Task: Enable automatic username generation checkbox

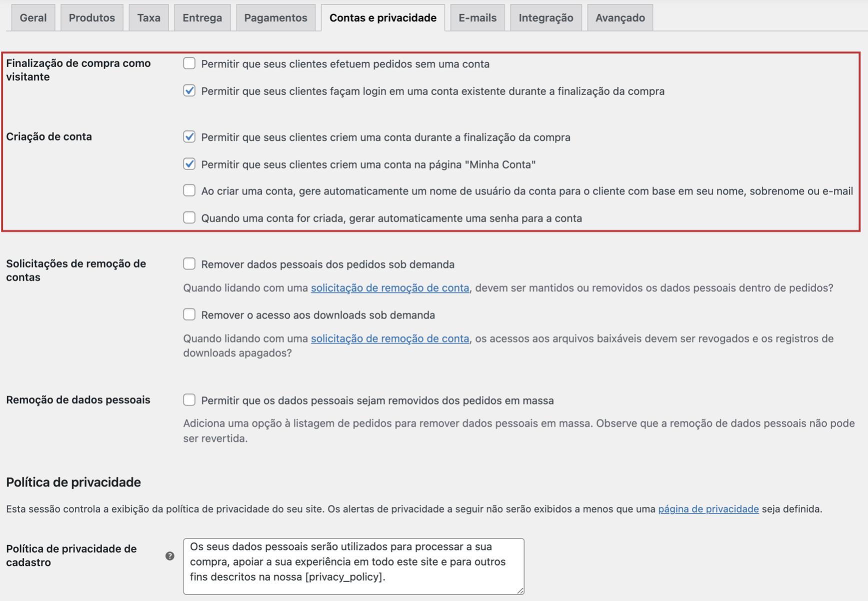Action: (x=189, y=190)
